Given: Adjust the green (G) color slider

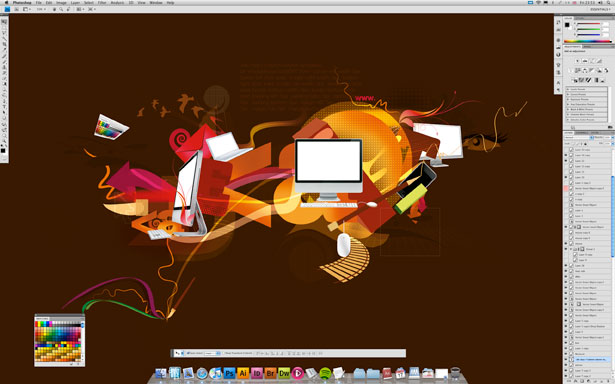Looking at the screenshot, I should click(x=589, y=29).
